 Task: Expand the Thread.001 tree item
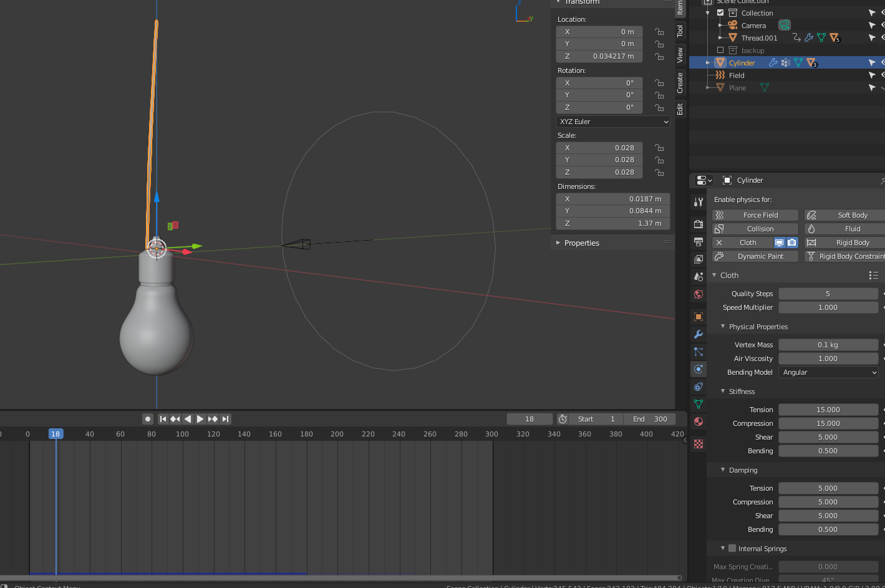pyautogui.click(x=720, y=37)
